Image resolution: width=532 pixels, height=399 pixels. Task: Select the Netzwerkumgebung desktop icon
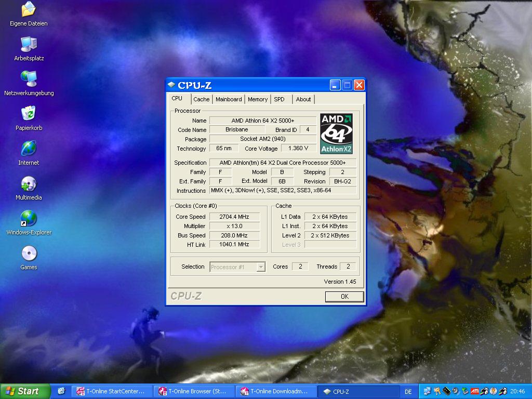click(29, 84)
